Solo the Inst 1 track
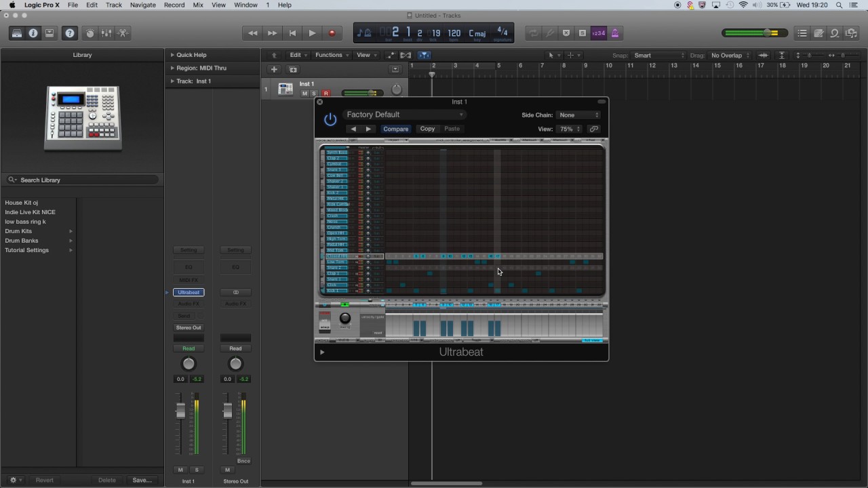Image resolution: width=868 pixels, height=488 pixels. click(314, 94)
